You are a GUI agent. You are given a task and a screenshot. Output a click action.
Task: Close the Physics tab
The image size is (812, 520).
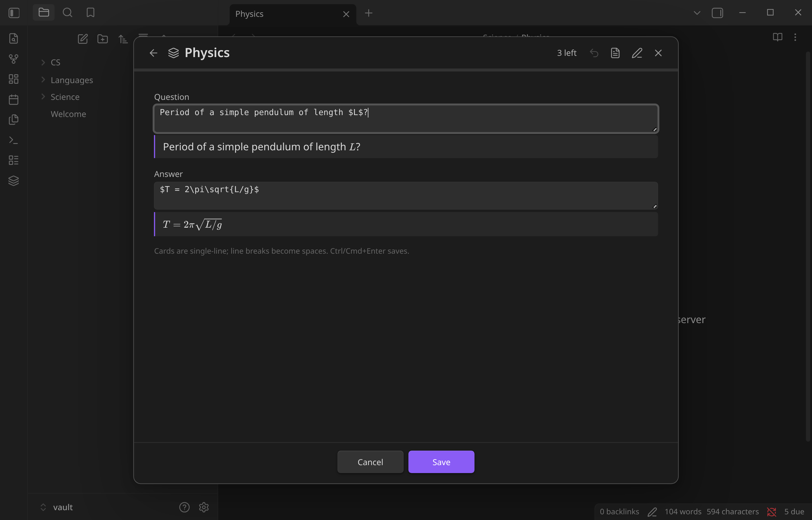(346, 14)
